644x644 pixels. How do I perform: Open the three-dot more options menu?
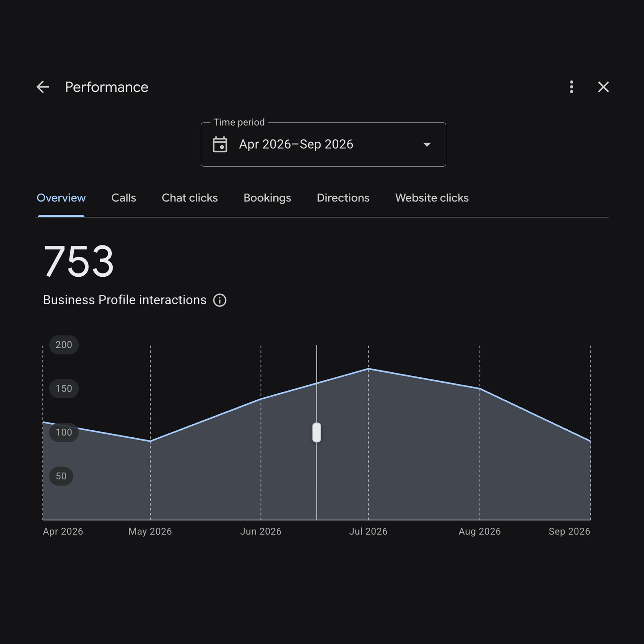point(571,87)
